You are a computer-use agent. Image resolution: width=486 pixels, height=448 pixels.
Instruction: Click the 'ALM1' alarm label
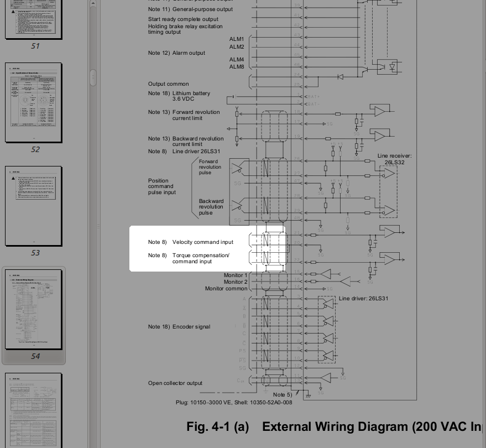click(237, 39)
